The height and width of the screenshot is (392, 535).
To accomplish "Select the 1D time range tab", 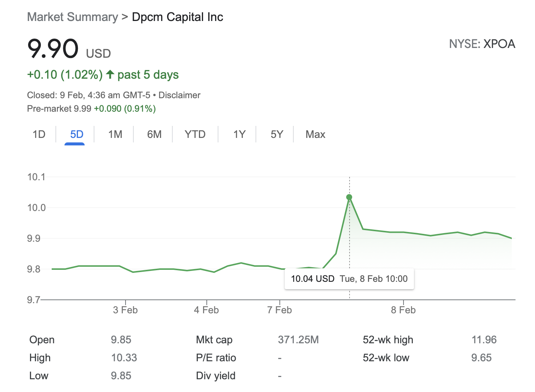I will point(39,134).
